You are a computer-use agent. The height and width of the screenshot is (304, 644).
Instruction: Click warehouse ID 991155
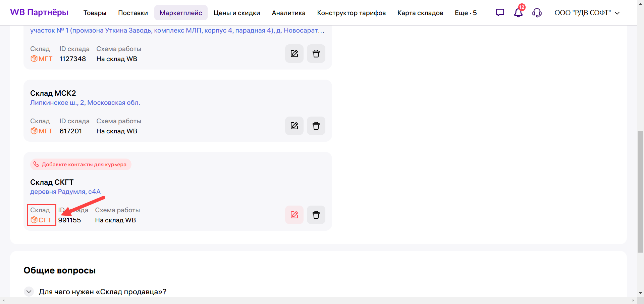69,220
